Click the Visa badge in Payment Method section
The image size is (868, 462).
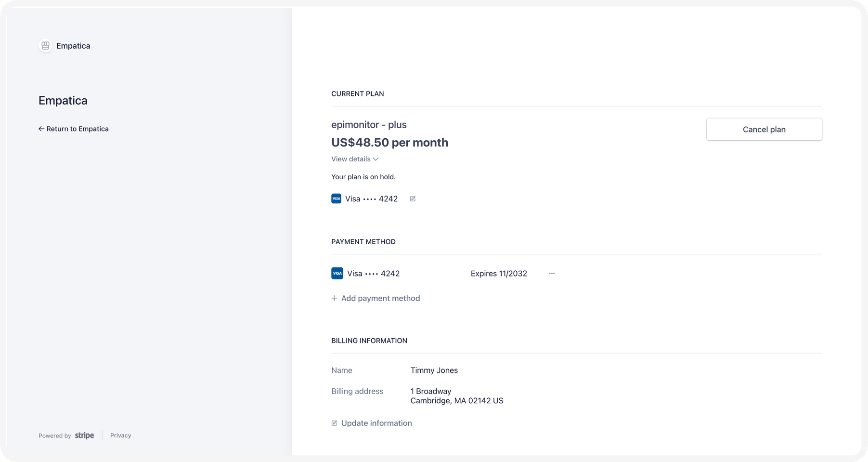click(x=337, y=273)
